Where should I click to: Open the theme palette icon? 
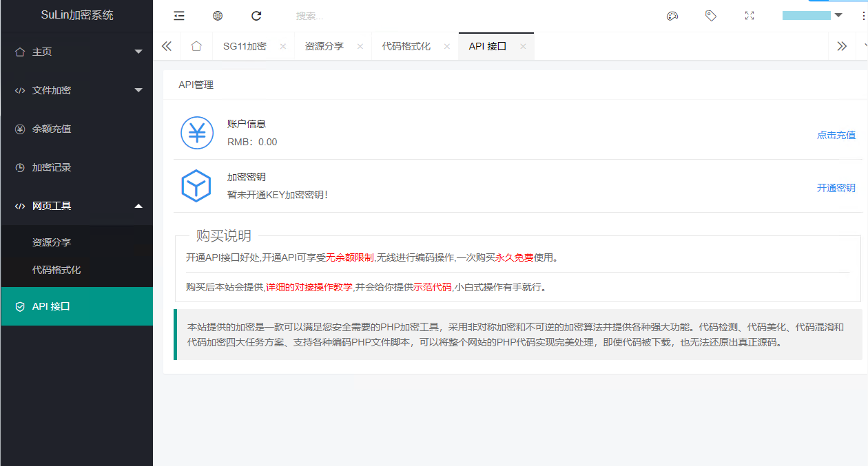tap(672, 15)
